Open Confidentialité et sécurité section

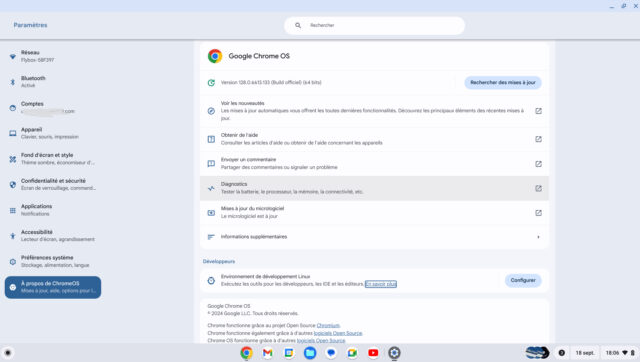coord(53,184)
